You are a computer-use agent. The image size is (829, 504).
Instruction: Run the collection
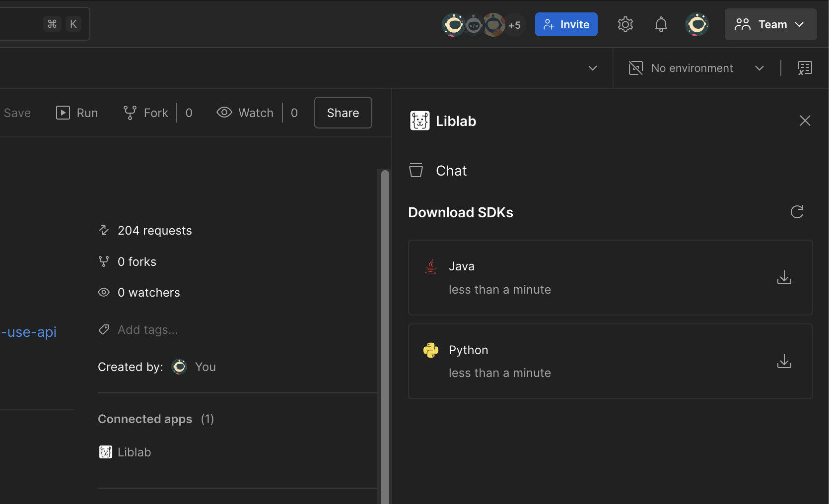point(76,113)
